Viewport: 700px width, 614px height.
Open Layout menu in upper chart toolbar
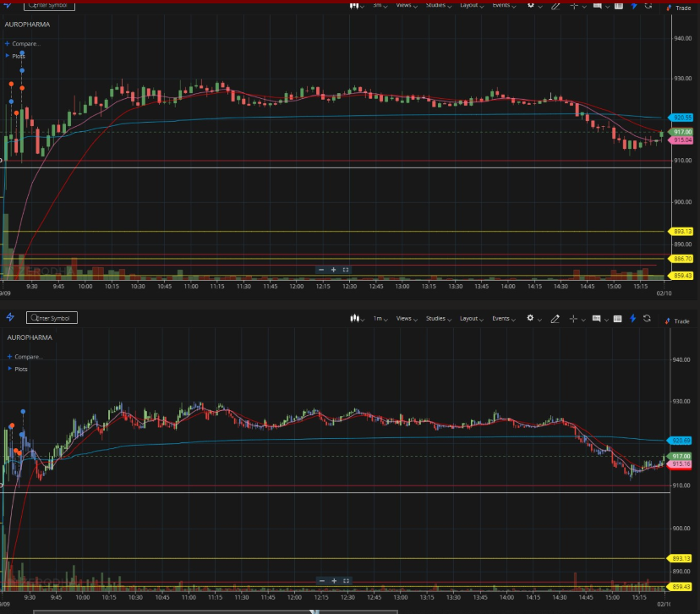coord(472,5)
